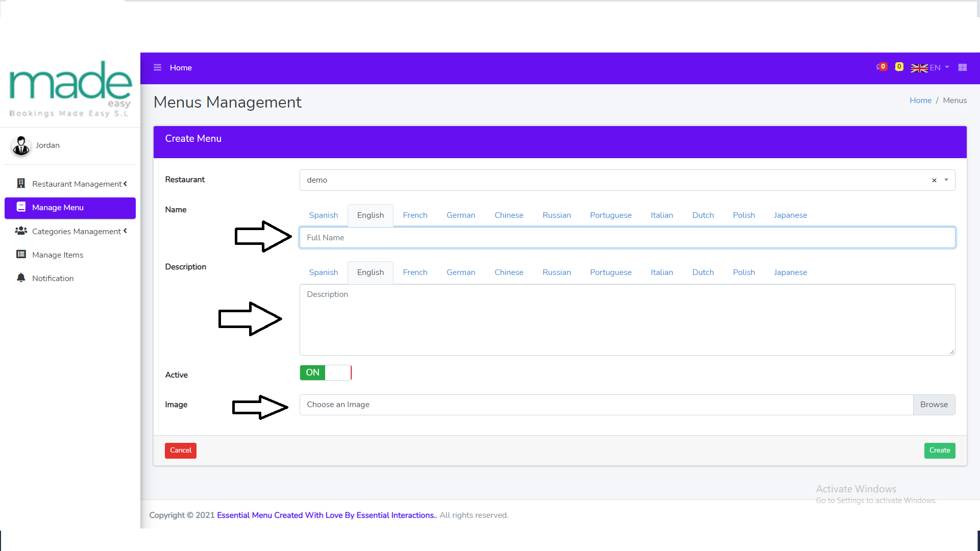Select Italian tab under Description
The image size is (980, 551).
662,272
